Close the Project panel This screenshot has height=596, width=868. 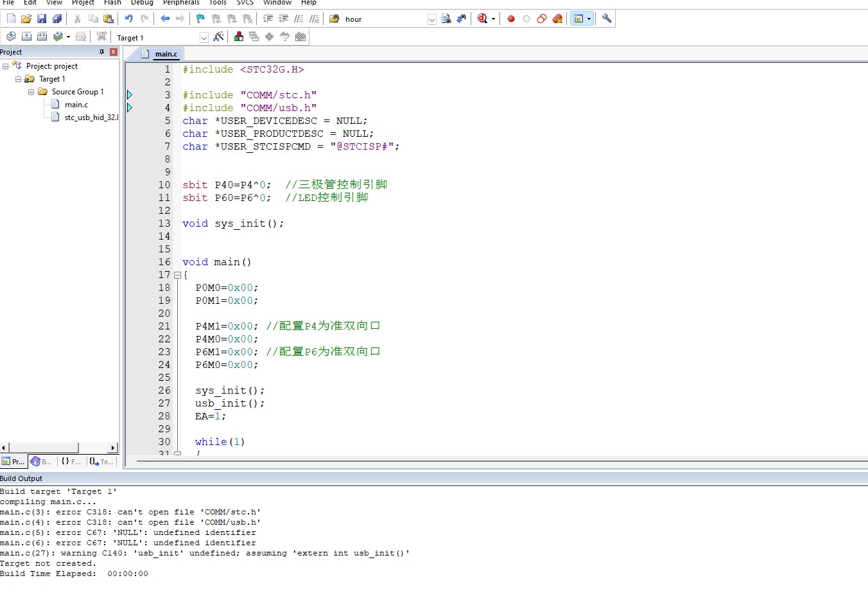113,52
